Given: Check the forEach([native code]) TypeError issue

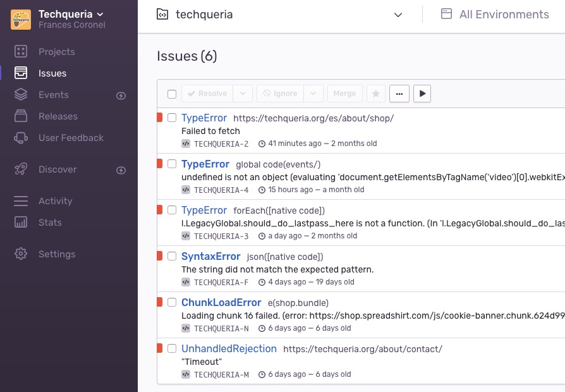Looking at the screenshot, I should pyautogui.click(x=172, y=210).
